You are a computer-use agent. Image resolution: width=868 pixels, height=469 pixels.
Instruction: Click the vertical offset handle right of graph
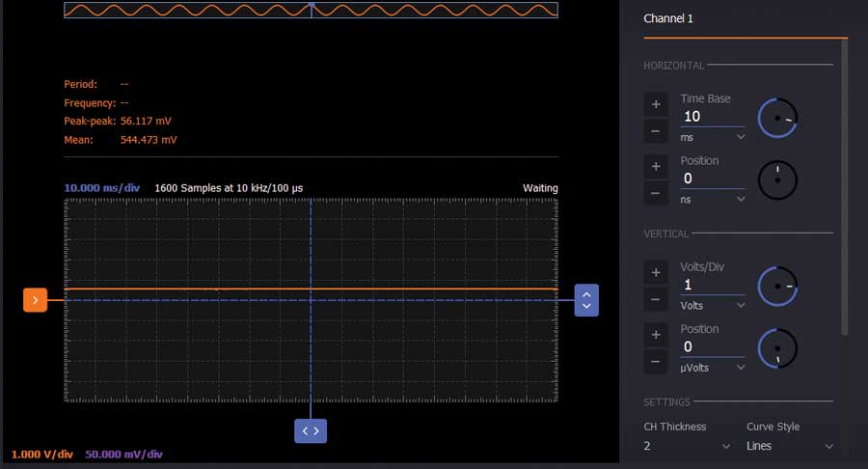click(586, 299)
